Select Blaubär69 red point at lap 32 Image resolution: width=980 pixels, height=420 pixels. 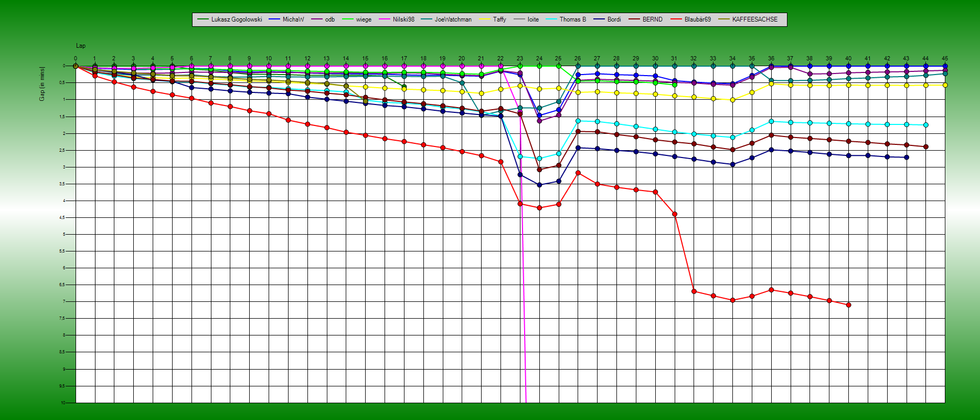coord(694,291)
